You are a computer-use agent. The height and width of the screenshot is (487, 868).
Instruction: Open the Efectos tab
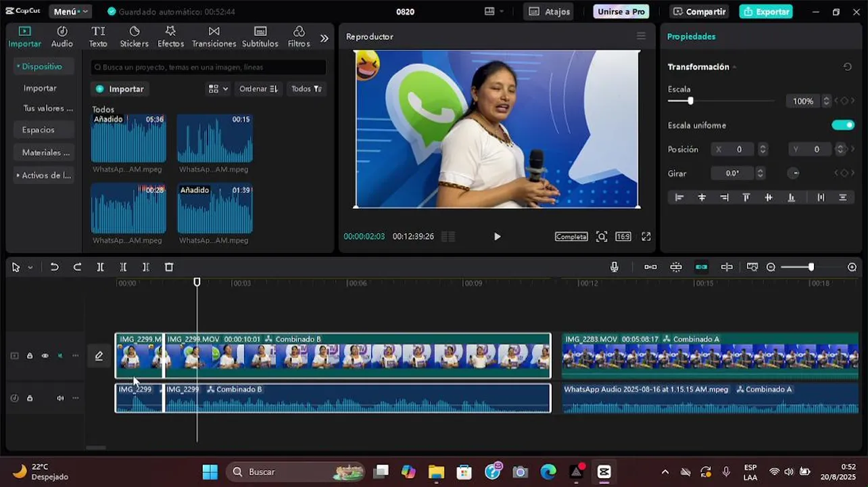[x=170, y=37]
